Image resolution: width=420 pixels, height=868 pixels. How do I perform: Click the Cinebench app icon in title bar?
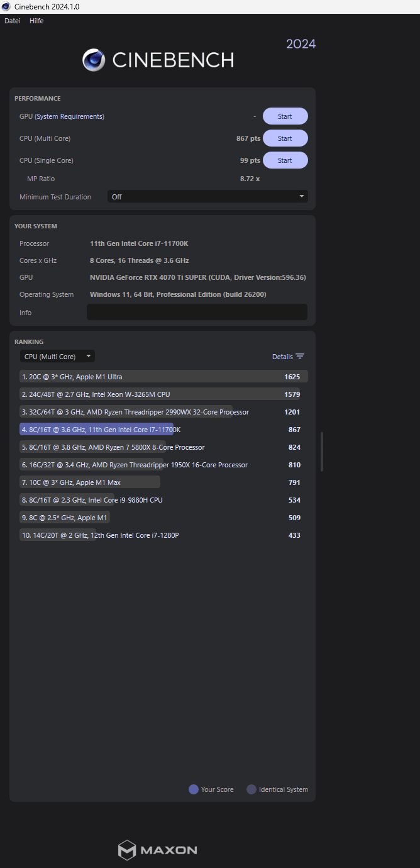pyautogui.click(x=6, y=6)
